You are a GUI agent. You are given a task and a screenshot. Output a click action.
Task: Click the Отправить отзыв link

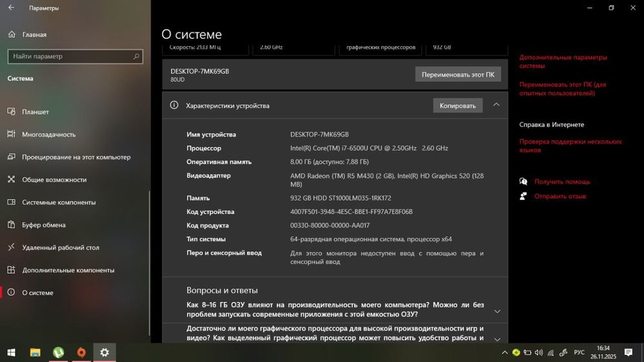coord(560,196)
